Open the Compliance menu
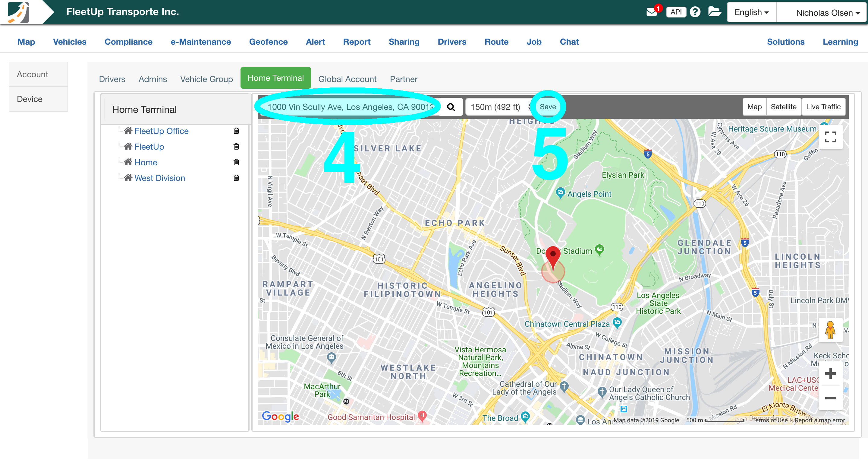The height and width of the screenshot is (476, 868). click(x=128, y=42)
